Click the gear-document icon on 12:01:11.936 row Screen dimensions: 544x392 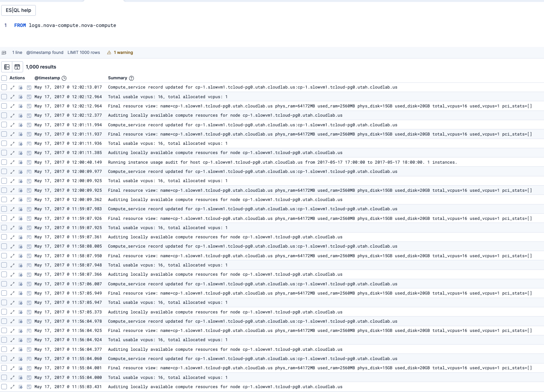click(x=21, y=144)
